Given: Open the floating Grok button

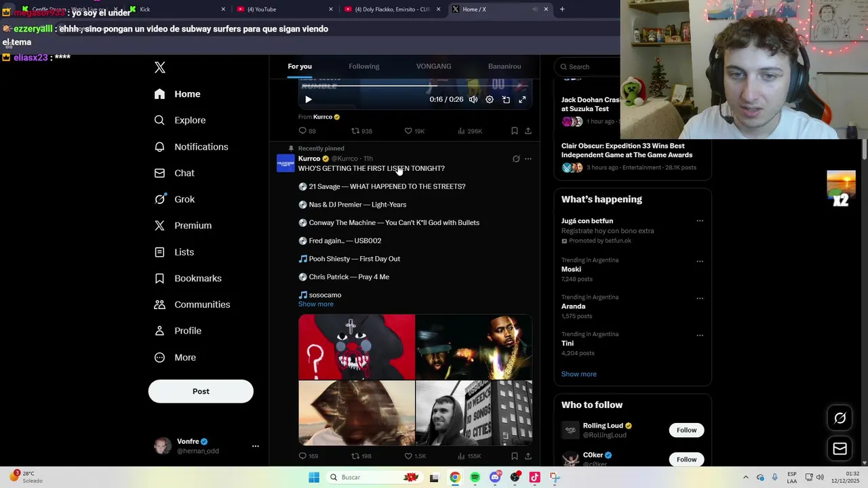Looking at the screenshot, I should [x=840, y=418].
